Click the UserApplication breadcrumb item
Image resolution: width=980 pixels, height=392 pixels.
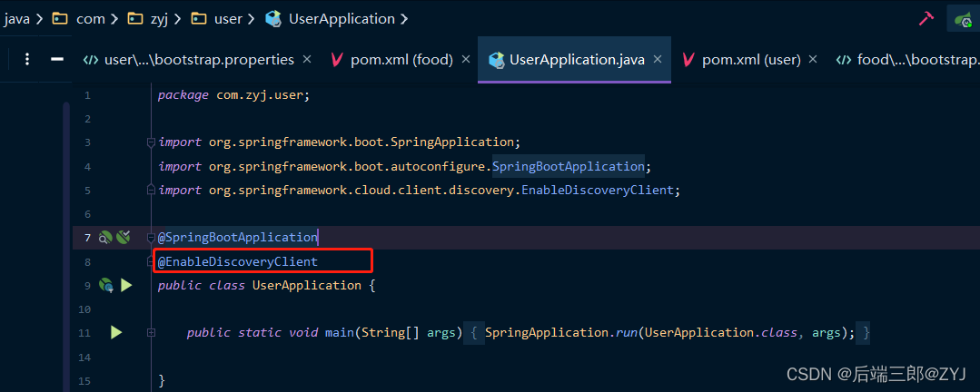[x=341, y=18]
